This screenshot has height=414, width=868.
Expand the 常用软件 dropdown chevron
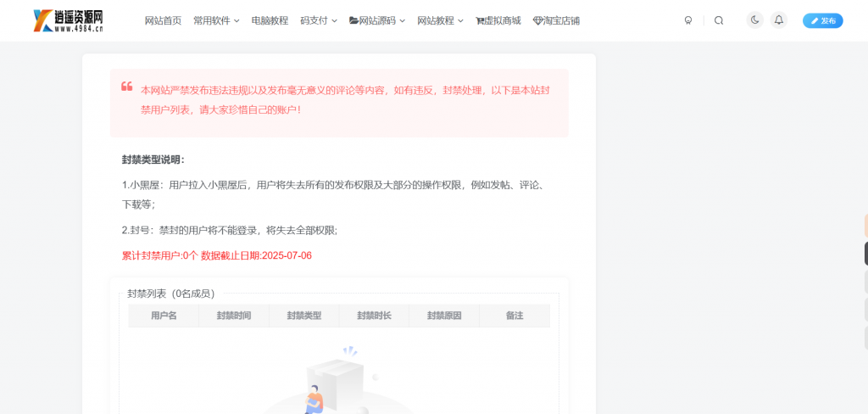click(x=236, y=21)
